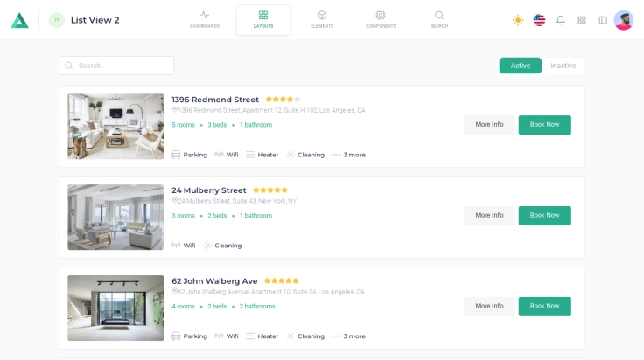
Task: Open the Elements cube menu
Action: click(x=322, y=19)
